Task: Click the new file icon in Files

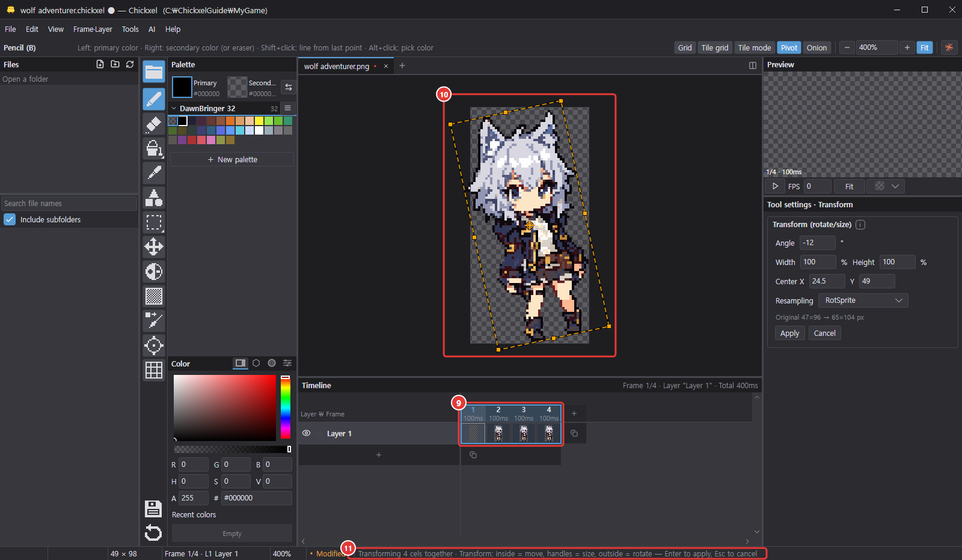Action: pos(100,64)
